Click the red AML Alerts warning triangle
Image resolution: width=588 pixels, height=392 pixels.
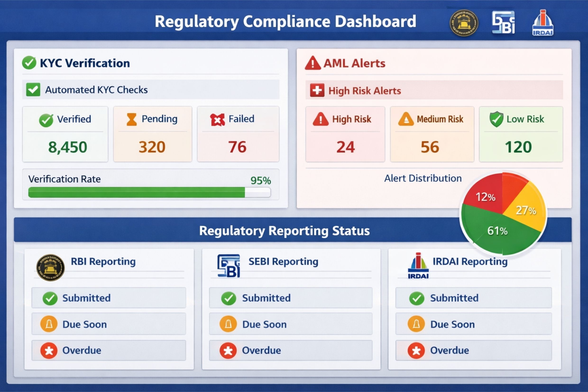(313, 63)
